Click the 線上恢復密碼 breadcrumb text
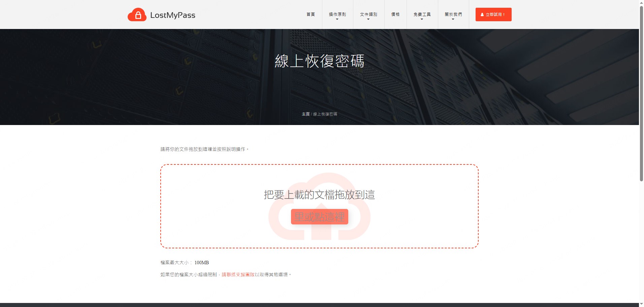 point(325,114)
